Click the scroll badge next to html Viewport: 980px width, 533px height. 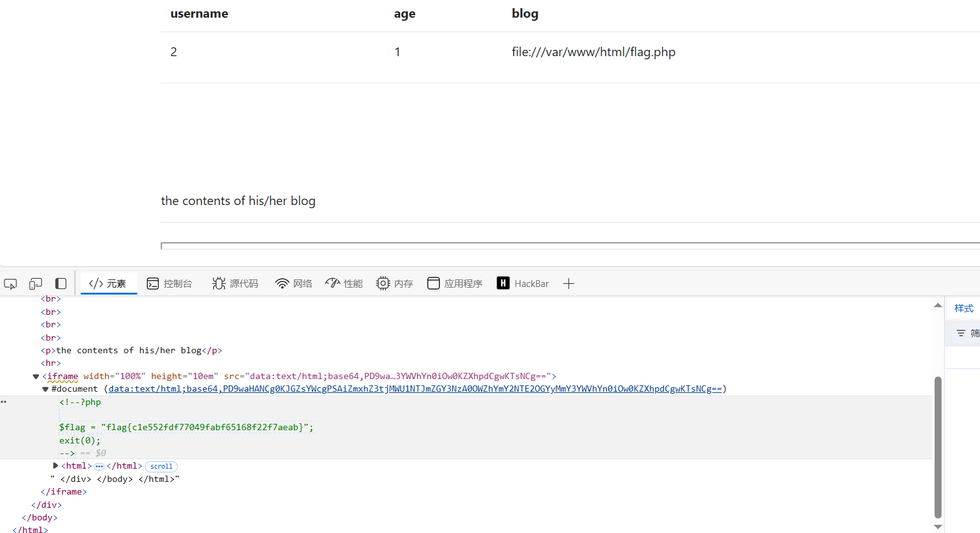click(161, 467)
